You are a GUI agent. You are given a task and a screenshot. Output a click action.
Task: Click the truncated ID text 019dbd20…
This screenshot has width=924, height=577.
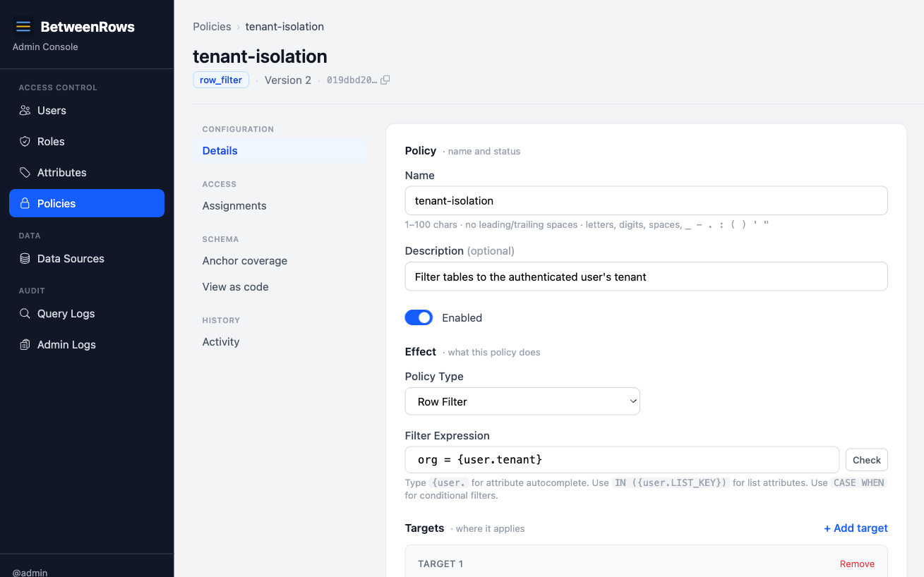pos(352,80)
